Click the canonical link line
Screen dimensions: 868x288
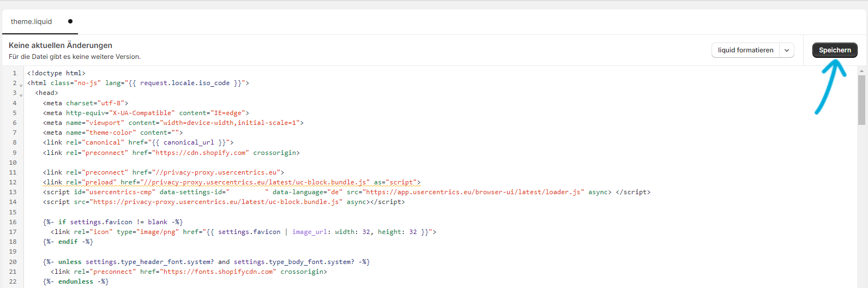[x=138, y=142]
